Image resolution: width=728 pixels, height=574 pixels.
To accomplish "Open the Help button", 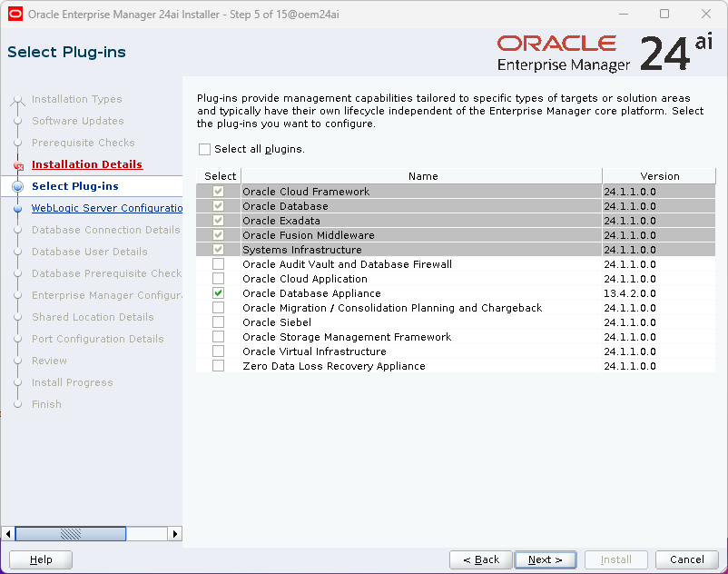I will 41,559.
